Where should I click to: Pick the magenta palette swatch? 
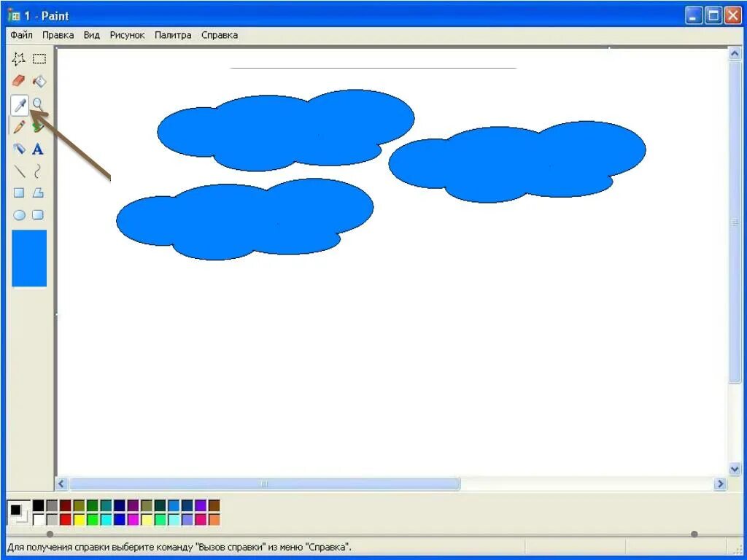pyautogui.click(x=133, y=519)
